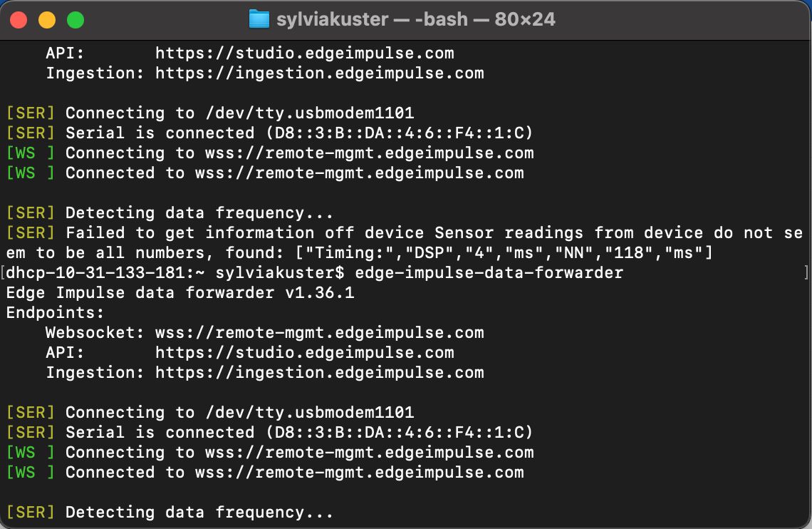Viewport: 812px width, 529px height.
Task: Click the scrollbar marker at the right edge
Action: click(806, 271)
